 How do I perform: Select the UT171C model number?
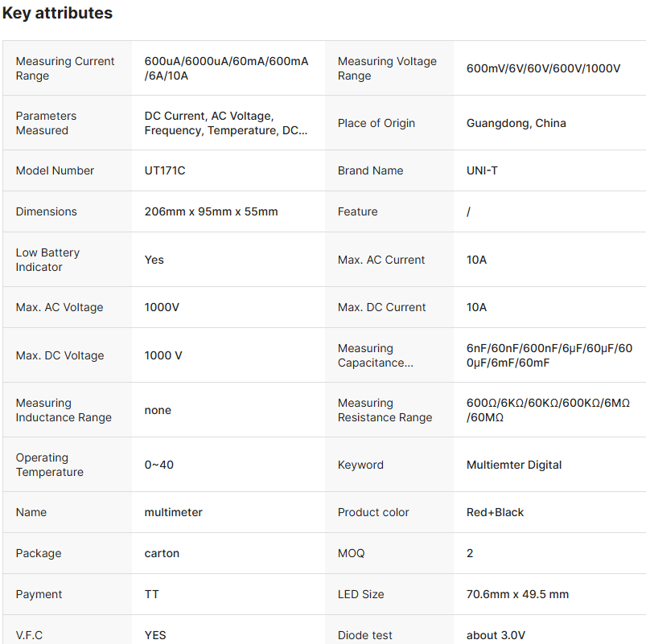tap(164, 170)
